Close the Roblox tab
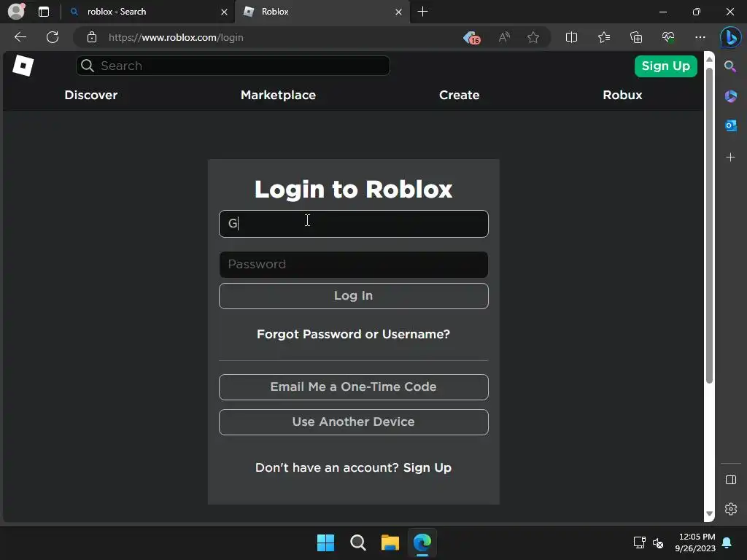This screenshot has width=747, height=560. coord(398,12)
